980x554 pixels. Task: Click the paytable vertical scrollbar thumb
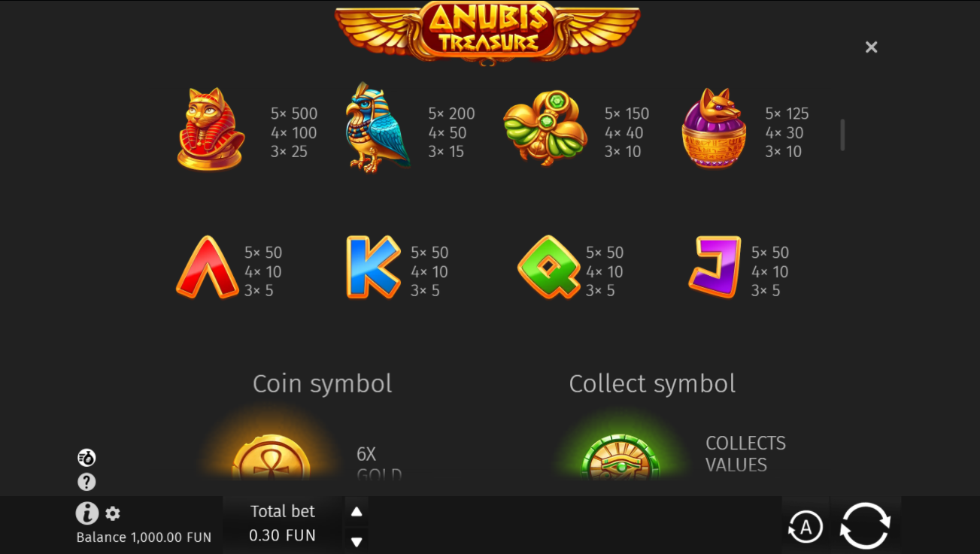pos(842,135)
